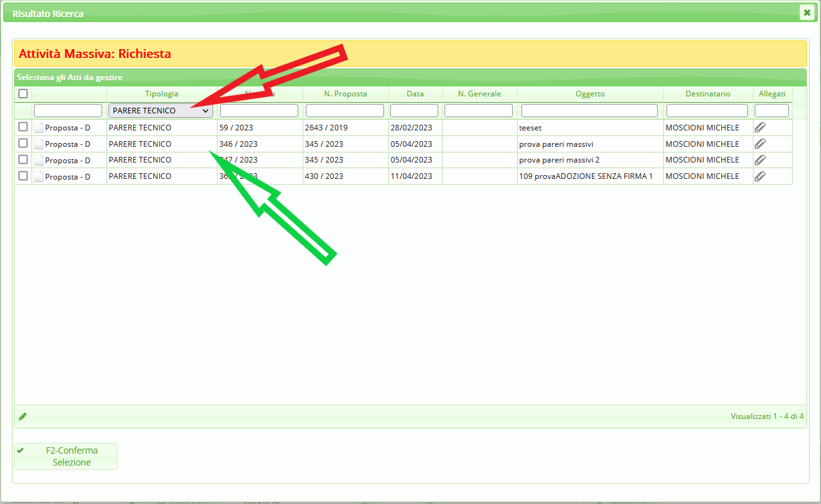The height and width of the screenshot is (504, 821).
Task: Sort by the Oggetto column header
Action: pos(590,94)
